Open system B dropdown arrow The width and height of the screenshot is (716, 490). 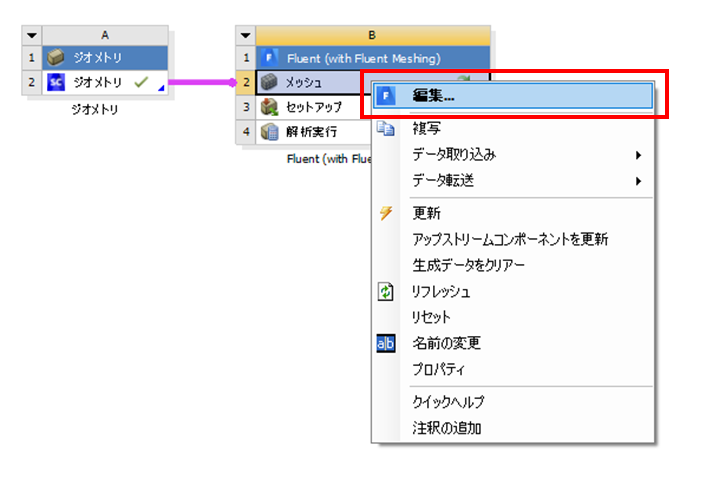pos(246,35)
